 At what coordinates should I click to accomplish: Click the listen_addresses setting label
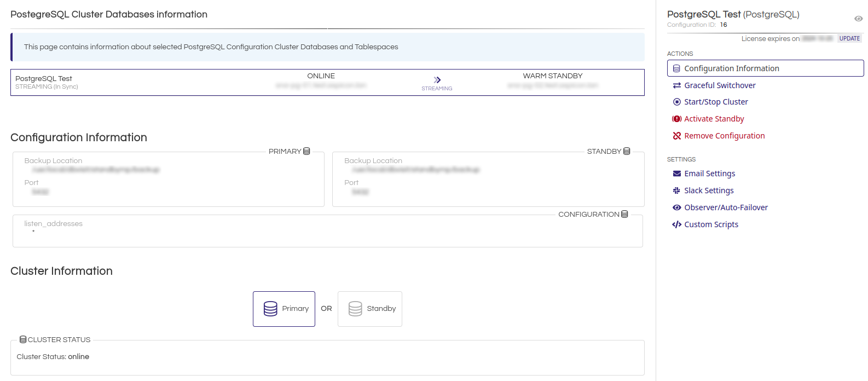pos(53,223)
